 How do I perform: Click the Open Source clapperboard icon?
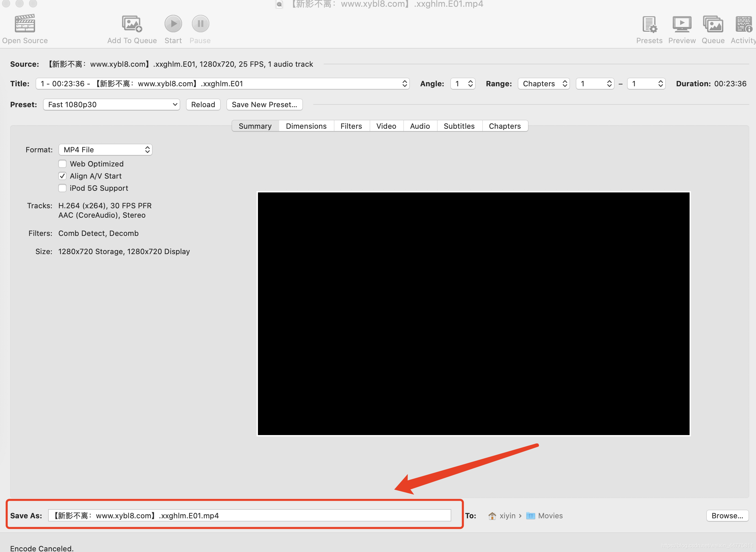coord(25,24)
